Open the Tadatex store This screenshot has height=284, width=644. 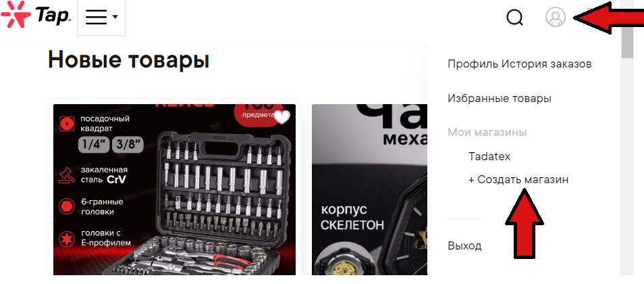489,157
